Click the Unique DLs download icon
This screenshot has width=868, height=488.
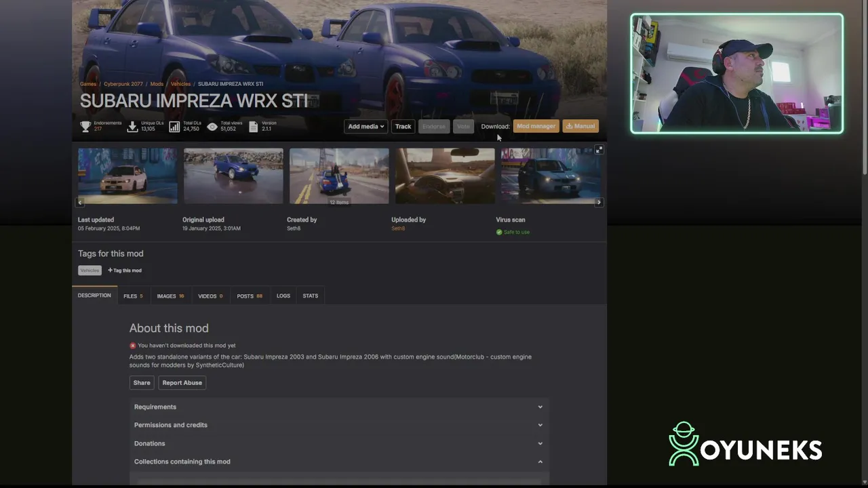[132, 126]
